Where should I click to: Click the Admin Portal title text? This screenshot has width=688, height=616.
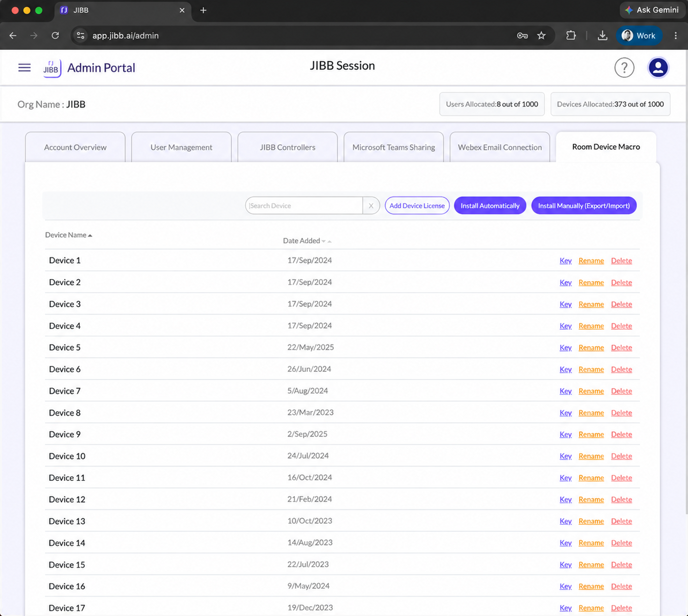[x=101, y=68]
